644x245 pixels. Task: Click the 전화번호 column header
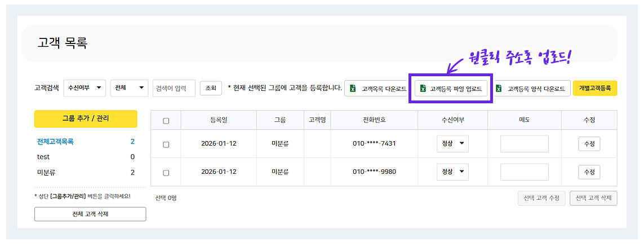tap(374, 120)
